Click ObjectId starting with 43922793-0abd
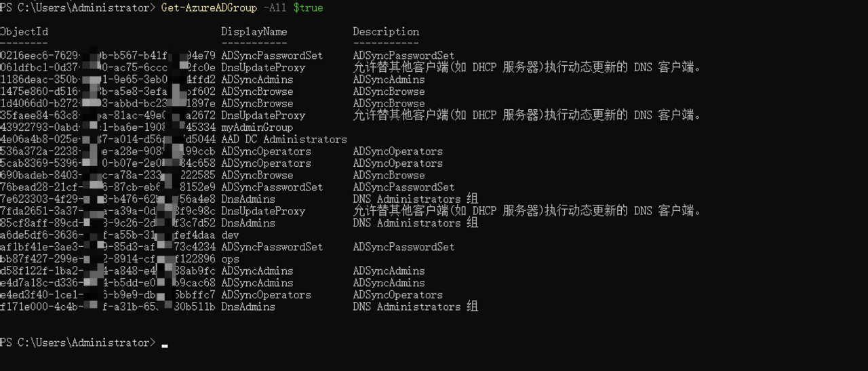This screenshot has height=371, width=868. [108, 128]
